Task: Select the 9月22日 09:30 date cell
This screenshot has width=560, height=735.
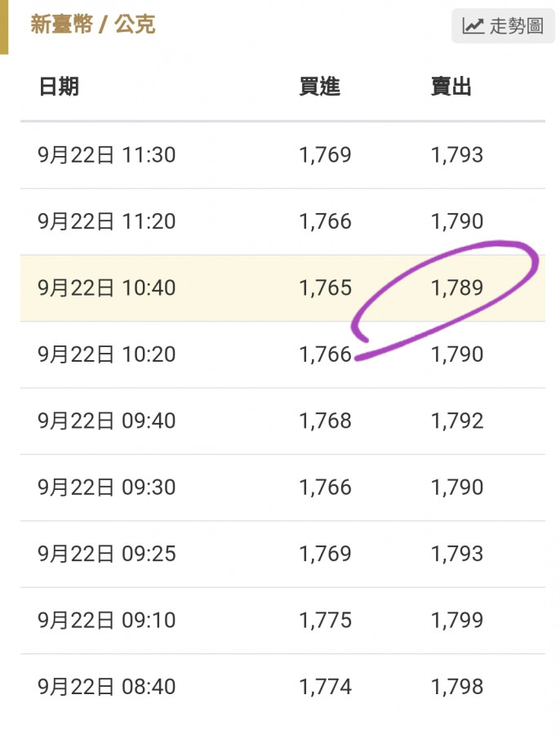Action: point(106,488)
